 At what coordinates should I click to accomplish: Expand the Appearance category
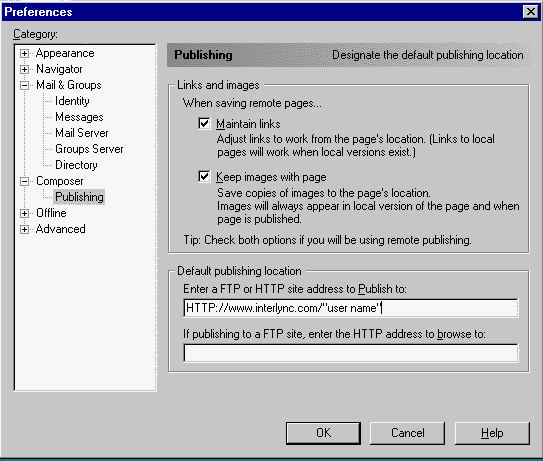point(24,53)
